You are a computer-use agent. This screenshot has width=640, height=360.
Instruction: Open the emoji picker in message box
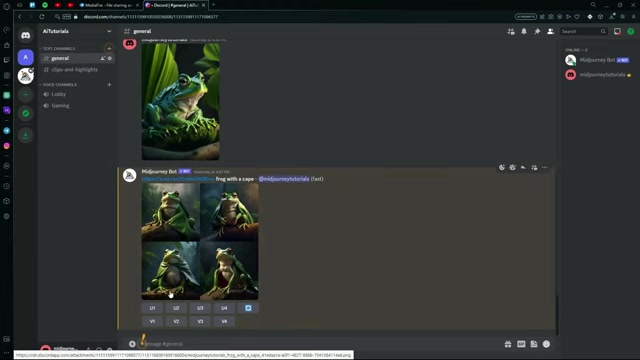547,344
